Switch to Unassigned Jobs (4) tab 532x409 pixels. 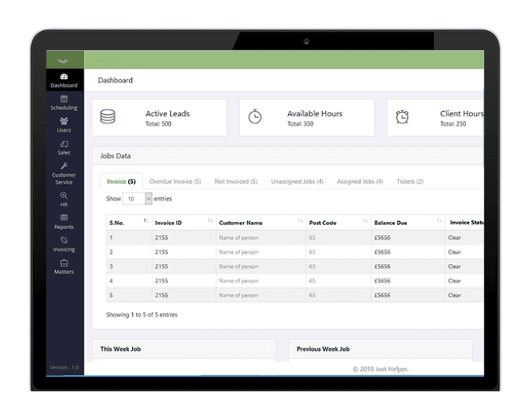[x=297, y=182]
